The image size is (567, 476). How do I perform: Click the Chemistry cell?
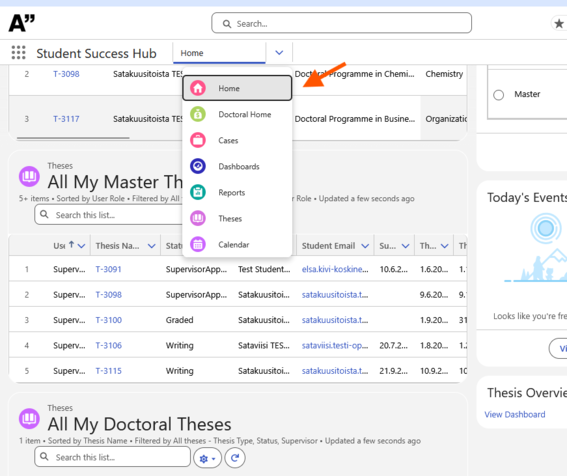[x=444, y=74]
